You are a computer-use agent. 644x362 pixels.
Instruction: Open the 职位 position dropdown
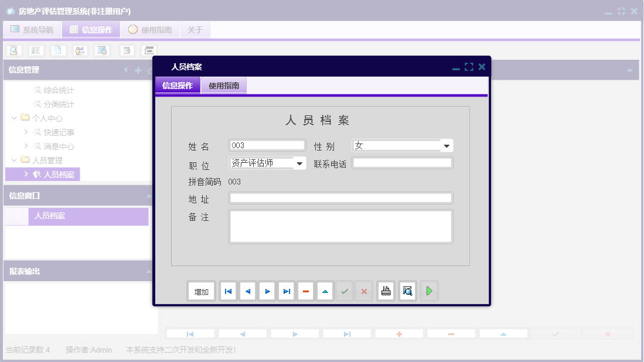tap(300, 163)
